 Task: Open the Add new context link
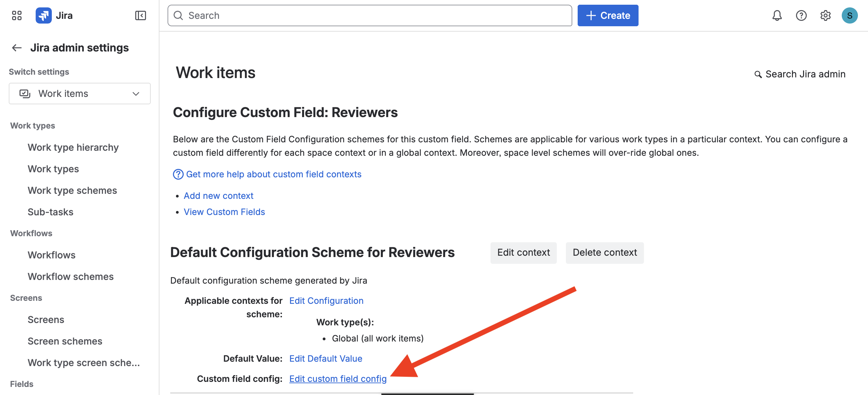[218, 195]
